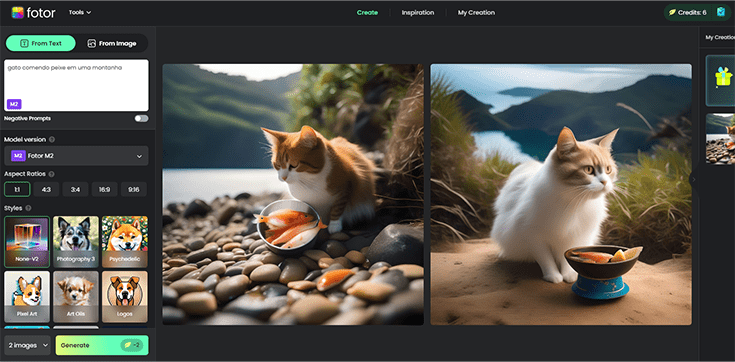Screen dimensions: 735x362
Task: Open the Inspiration tab
Action: tap(418, 13)
